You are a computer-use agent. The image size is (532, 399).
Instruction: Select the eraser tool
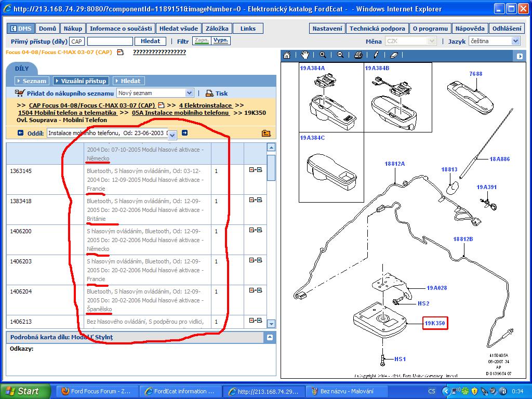click(393, 55)
